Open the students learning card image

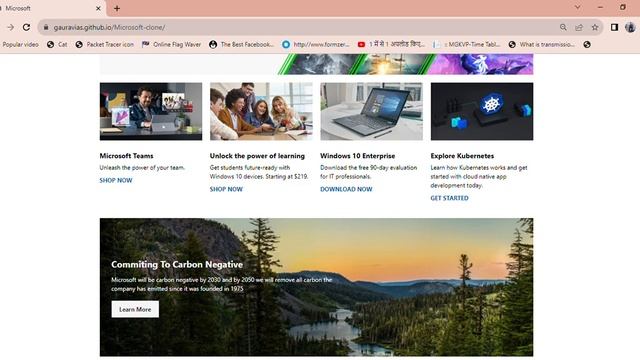[x=261, y=111]
